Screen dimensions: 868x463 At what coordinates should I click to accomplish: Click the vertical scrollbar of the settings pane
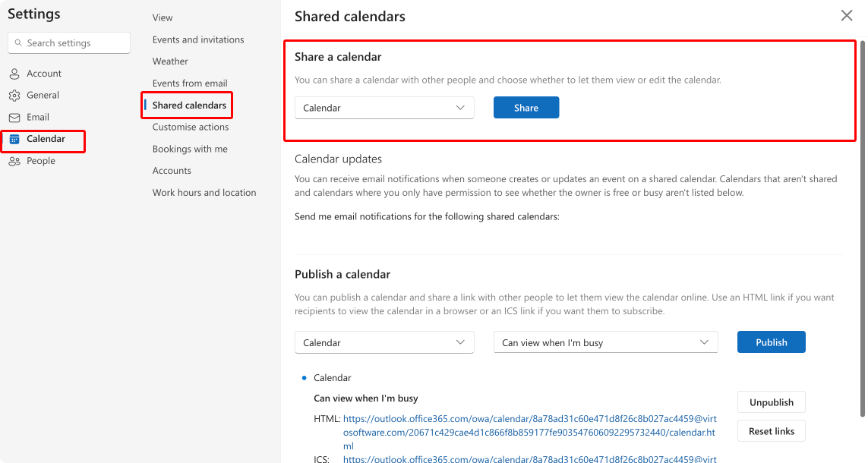tap(862, 228)
